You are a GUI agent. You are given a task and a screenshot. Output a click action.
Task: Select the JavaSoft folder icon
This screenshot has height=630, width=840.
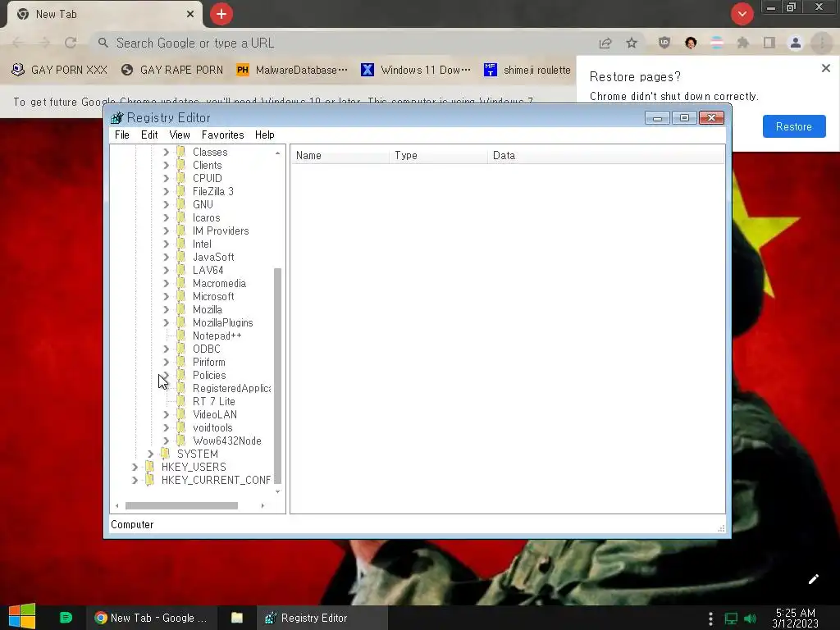click(x=181, y=257)
